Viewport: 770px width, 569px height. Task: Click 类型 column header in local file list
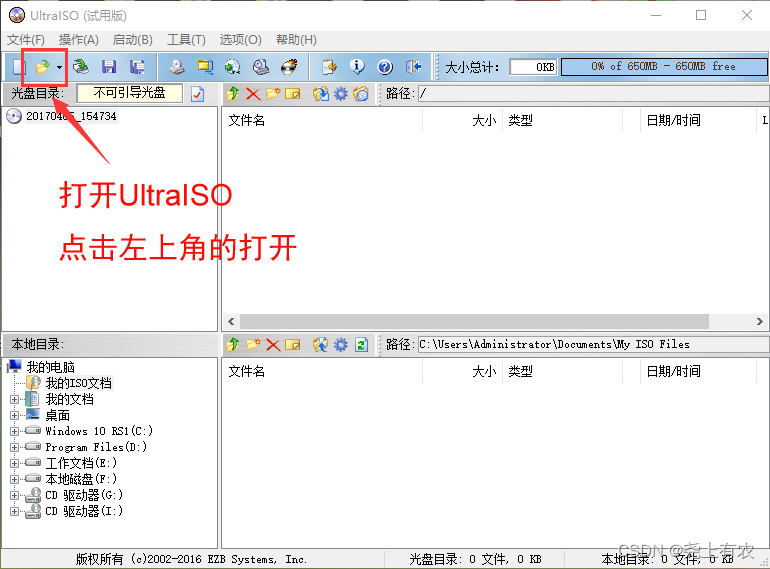[x=562, y=371]
